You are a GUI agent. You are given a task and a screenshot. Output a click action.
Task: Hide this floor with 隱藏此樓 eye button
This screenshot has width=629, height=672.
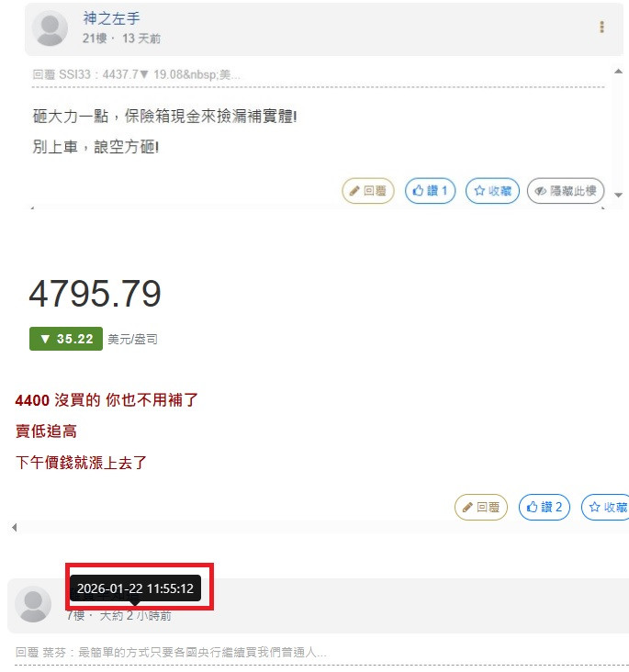(566, 191)
